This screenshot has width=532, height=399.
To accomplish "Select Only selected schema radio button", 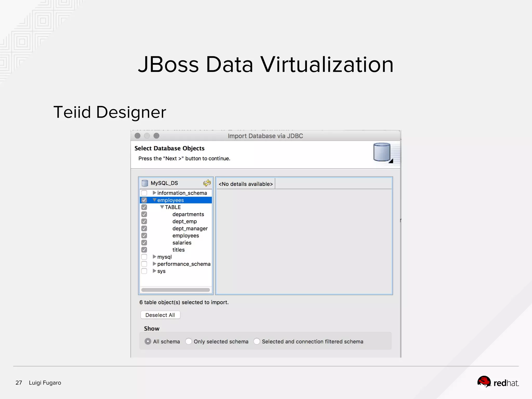I will point(189,341).
